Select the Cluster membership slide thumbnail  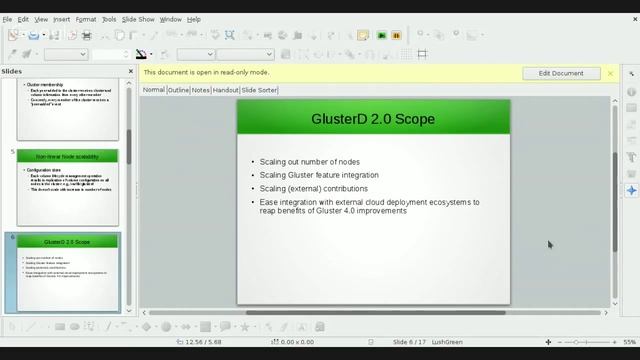68,109
